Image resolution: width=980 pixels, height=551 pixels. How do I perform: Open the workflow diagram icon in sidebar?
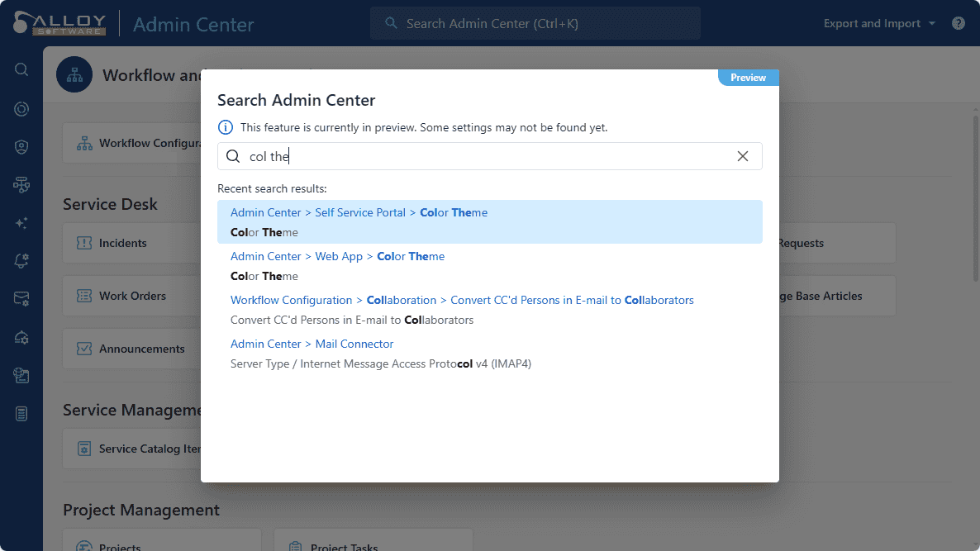pyautogui.click(x=21, y=185)
